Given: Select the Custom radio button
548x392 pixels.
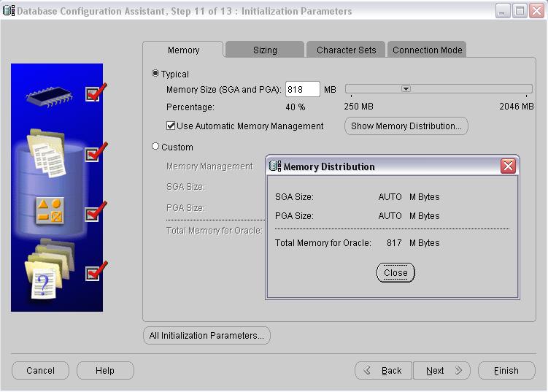Looking at the screenshot, I should 155,147.
